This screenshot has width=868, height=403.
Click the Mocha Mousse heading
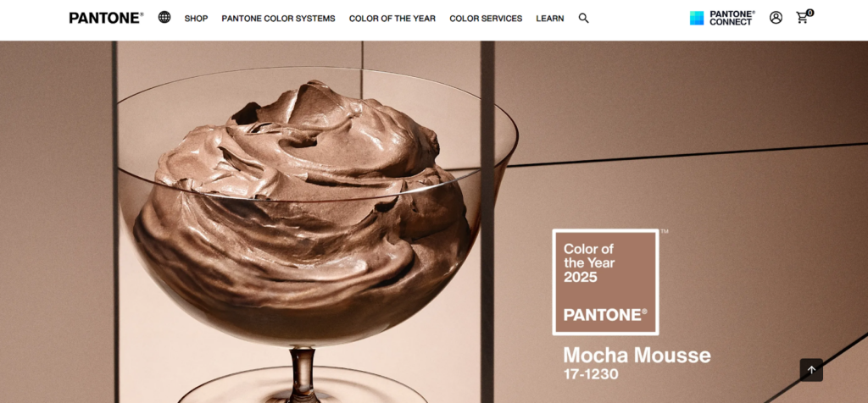[x=637, y=355]
